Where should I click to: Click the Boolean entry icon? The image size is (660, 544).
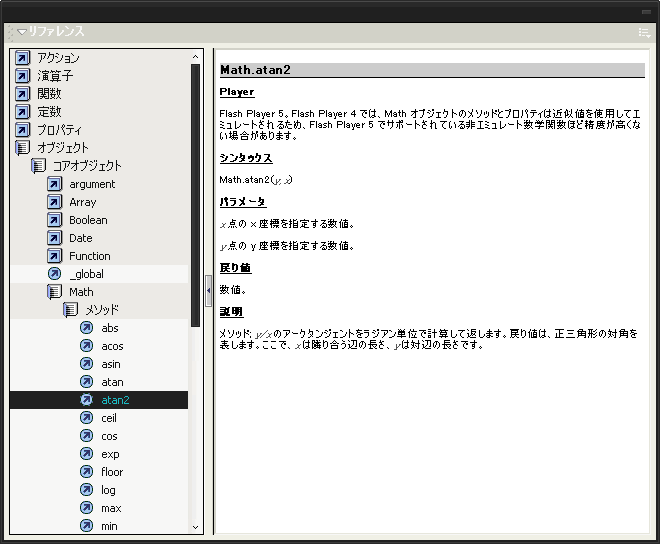point(54,220)
